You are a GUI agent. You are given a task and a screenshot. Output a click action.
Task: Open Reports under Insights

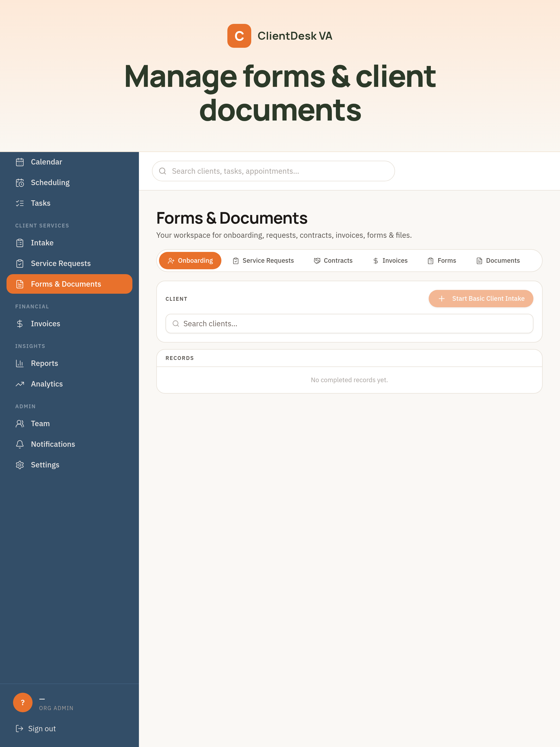[x=69, y=363]
